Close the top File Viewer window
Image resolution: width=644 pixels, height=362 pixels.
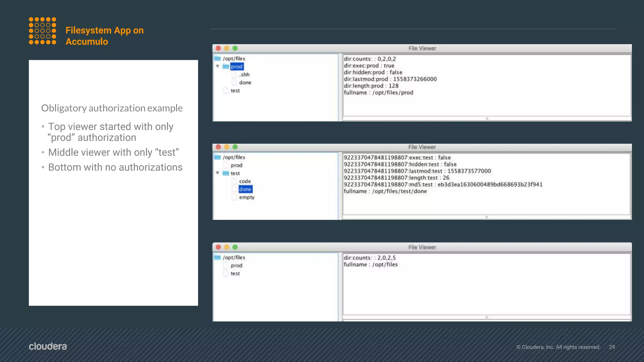click(218, 48)
